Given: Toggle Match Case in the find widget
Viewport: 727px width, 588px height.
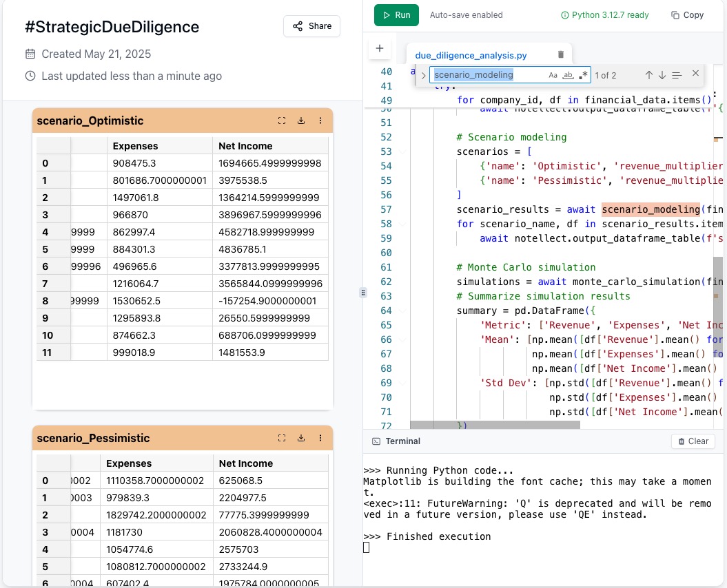Looking at the screenshot, I should tap(553, 75).
